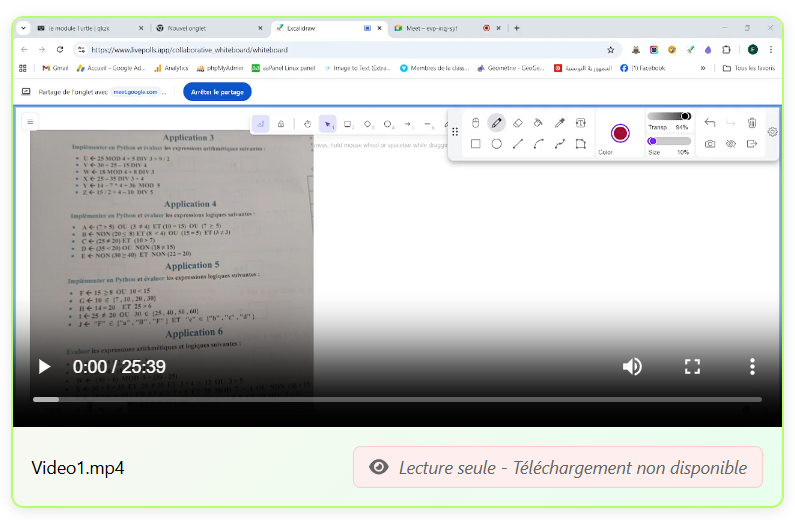Expand the hidden bookmarks chevron
Screen dimensions: 795x520
tap(702, 68)
